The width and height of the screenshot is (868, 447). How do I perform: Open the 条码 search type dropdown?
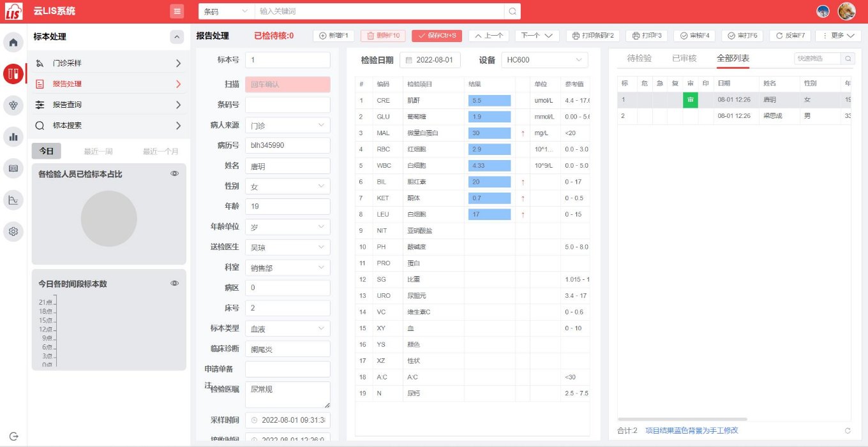pos(226,11)
